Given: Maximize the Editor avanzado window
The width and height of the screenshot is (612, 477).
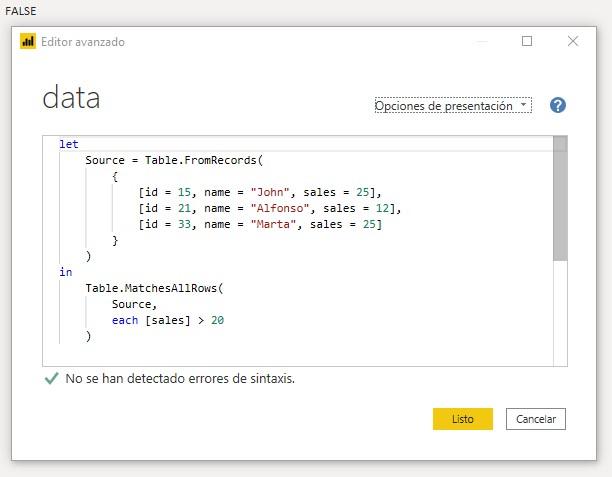Looking at the screenshot, I should point(527,42).
